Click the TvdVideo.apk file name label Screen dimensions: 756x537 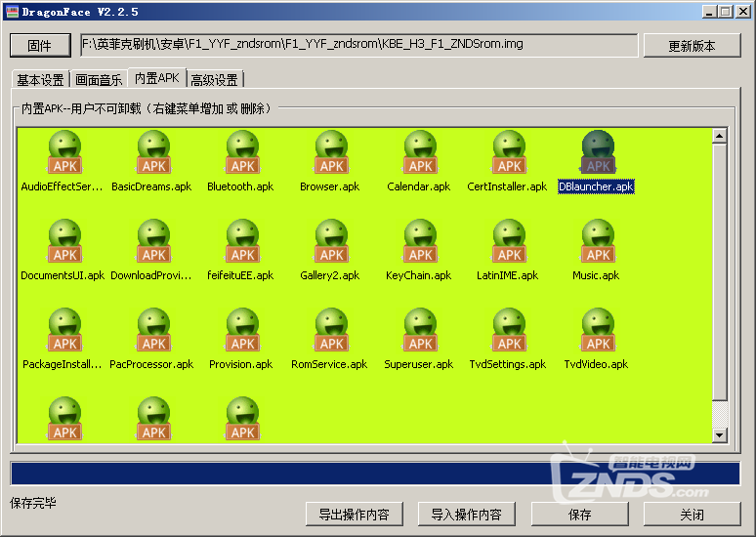[x=596, y=364]
